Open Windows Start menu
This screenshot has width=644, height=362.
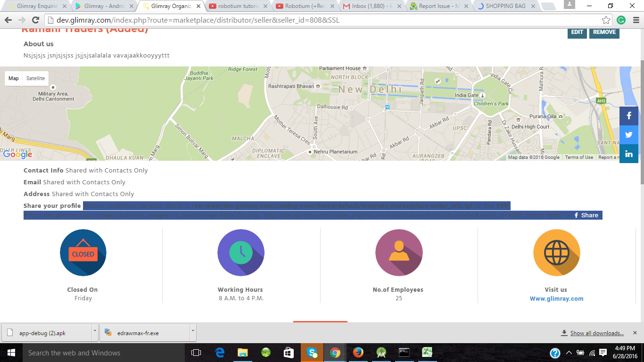click(11, 353)
